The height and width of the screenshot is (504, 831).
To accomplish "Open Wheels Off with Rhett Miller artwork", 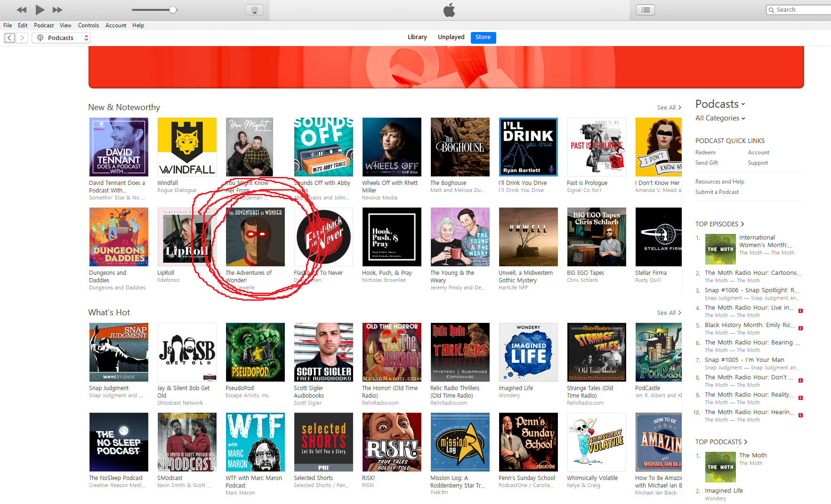I will [392, 147].
